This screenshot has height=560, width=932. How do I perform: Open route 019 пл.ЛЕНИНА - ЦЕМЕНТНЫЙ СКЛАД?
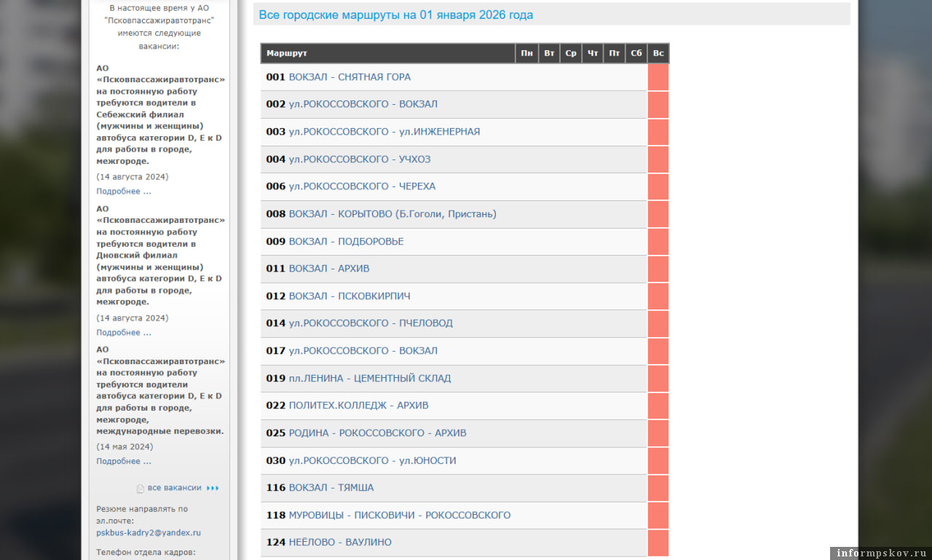(x=370, y=379)
